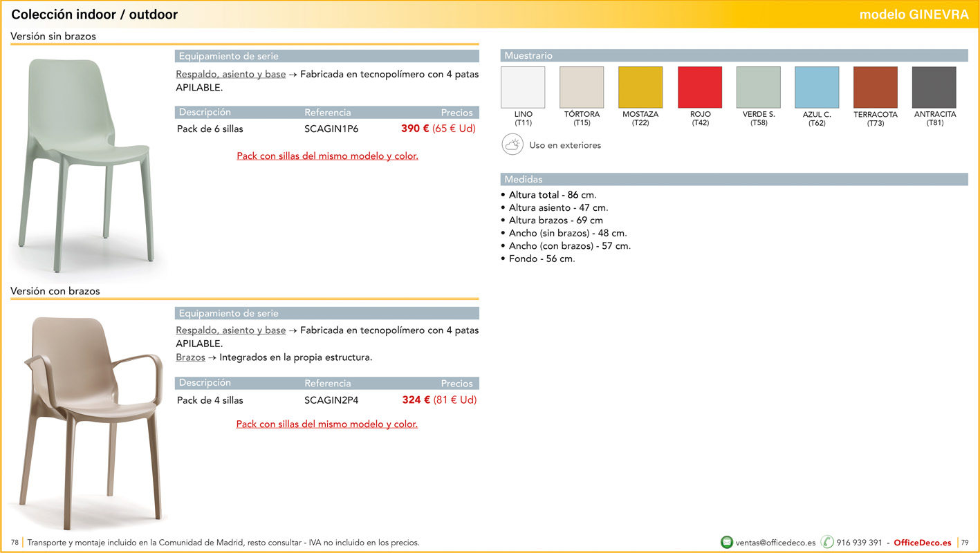Select the Terracota (T73) swatch
The image size is (980, 553).
click(x=876, y=88)
